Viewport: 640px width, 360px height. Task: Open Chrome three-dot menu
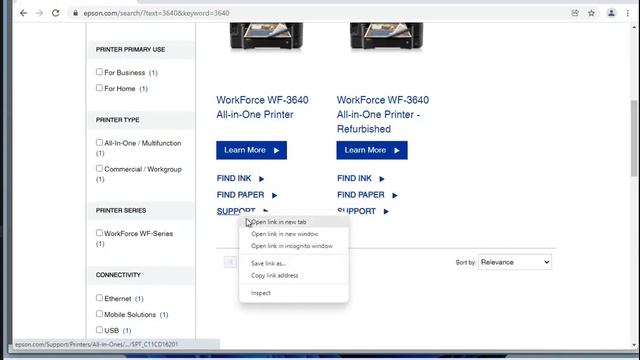(628, 13)
